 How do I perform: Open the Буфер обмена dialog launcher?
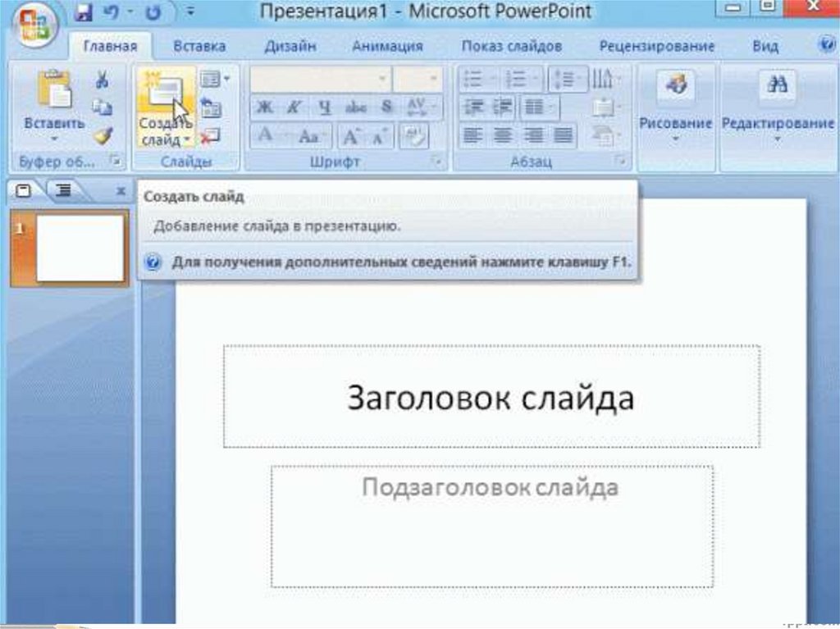click(x=115, y=160)
